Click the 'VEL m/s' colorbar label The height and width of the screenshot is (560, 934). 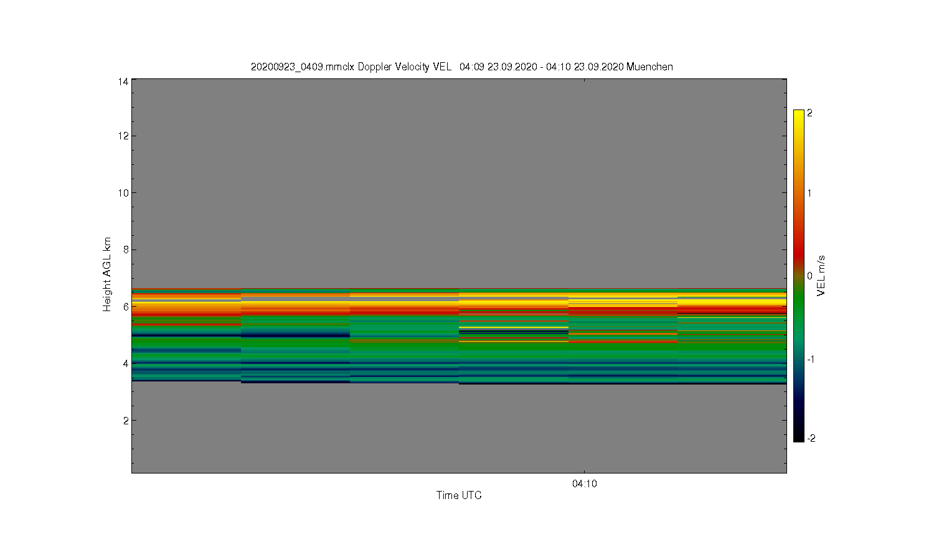(821, 276)
